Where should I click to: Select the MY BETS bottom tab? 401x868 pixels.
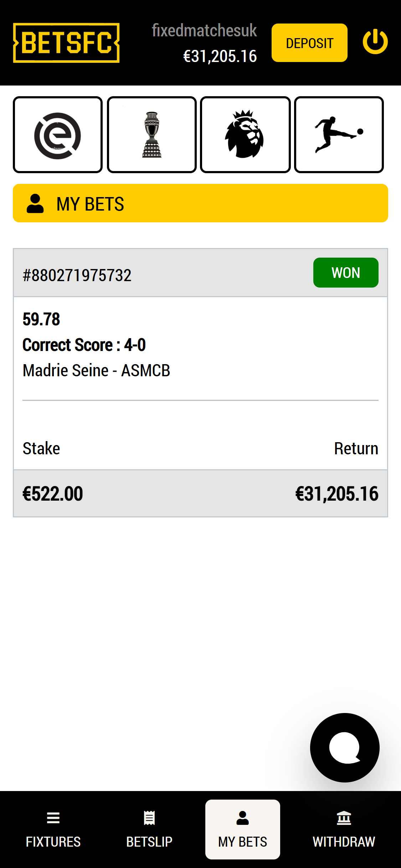point(243,830)
